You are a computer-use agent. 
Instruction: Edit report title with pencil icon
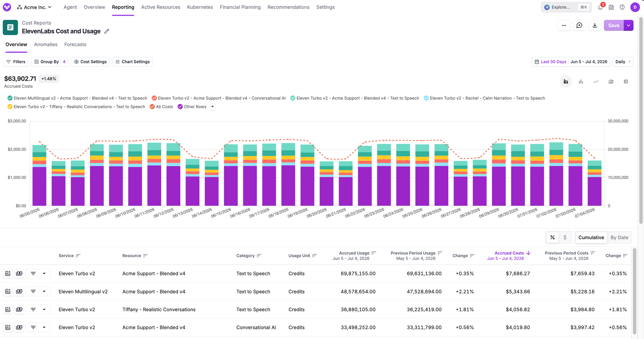pyautogui.click(x=107, y=31)
